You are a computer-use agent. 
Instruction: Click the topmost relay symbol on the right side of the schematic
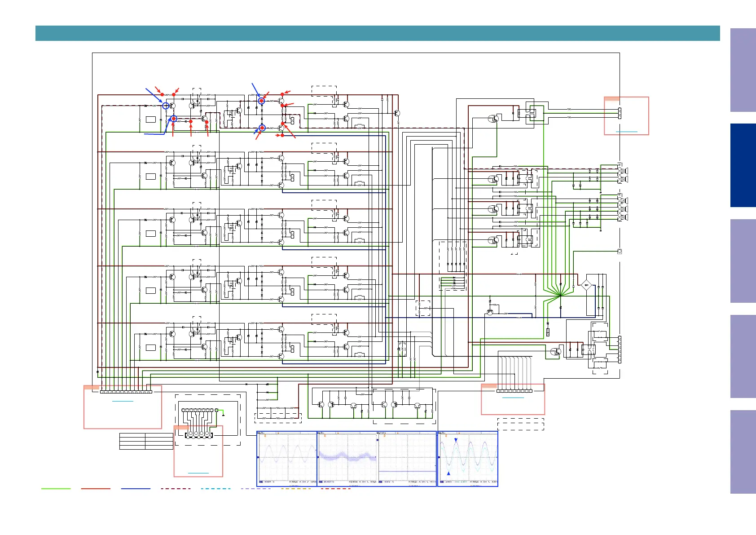(x=526, y=114)
